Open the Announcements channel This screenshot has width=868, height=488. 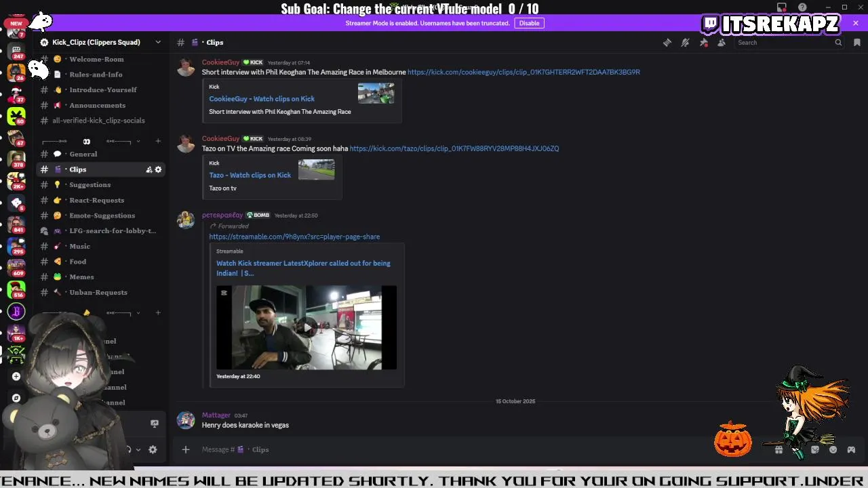100,105
